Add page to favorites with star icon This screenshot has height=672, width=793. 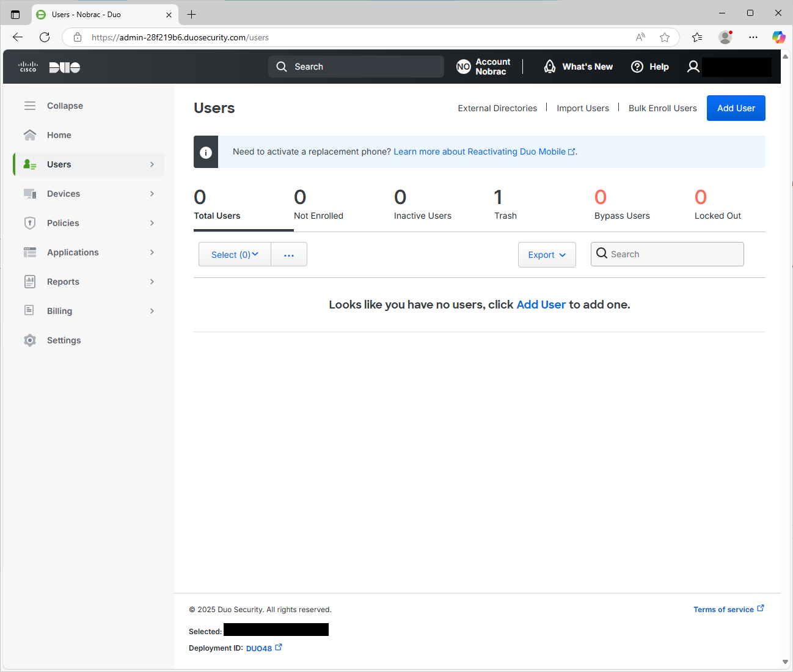(665, 37)
